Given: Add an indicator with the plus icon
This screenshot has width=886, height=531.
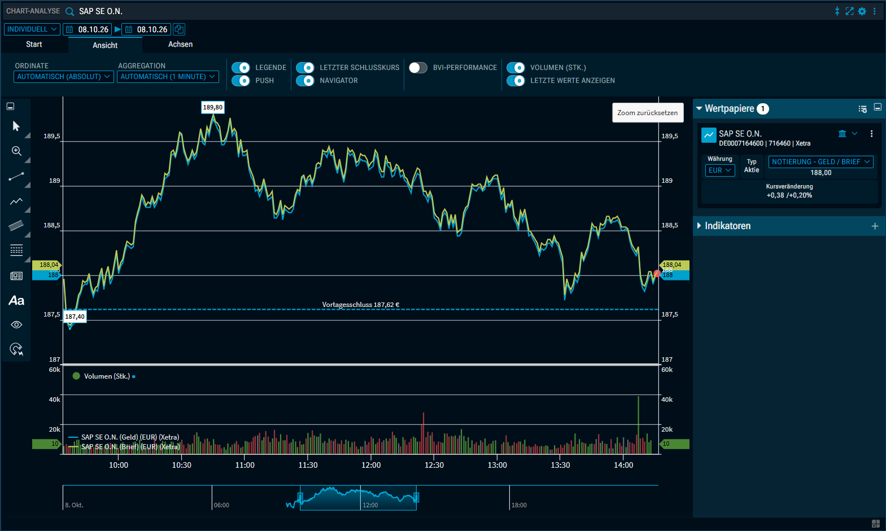Looking at the screenshot, I should 875,226.
